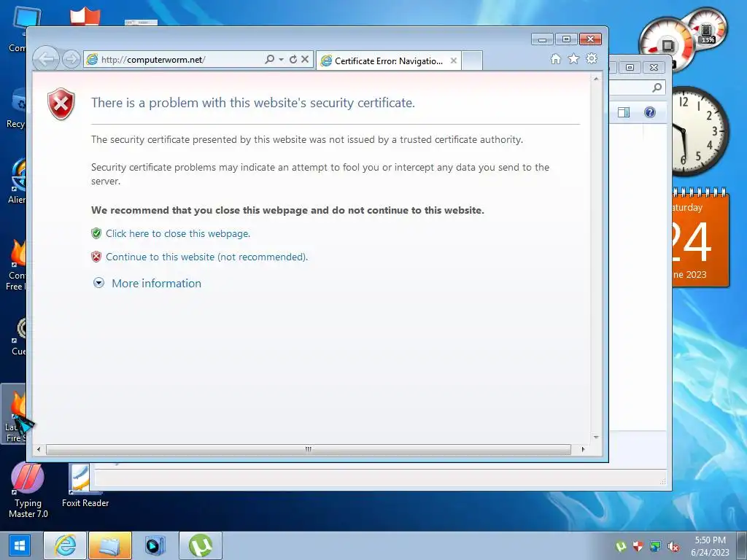Screen dimensions: 747x560
Task: Close the Internet Explorer window
Action: [x=590, y=39]
